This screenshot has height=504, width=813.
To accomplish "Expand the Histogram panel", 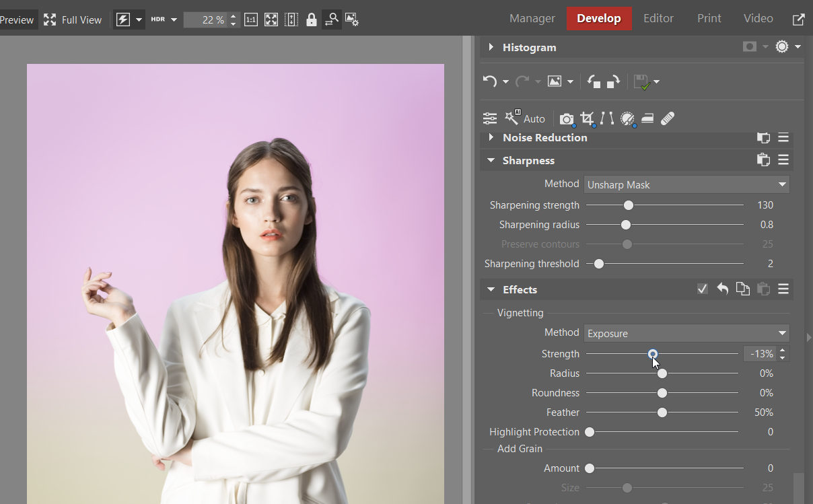I will click(491, 47).
